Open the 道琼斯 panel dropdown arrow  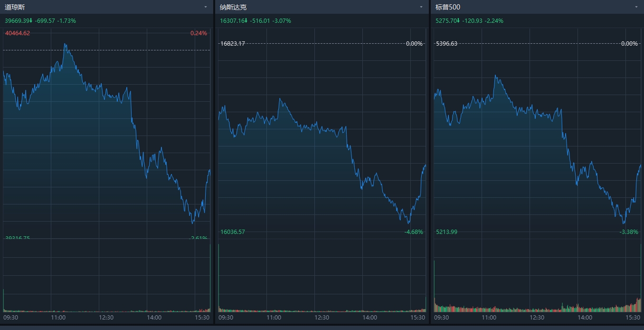(206, 7)
